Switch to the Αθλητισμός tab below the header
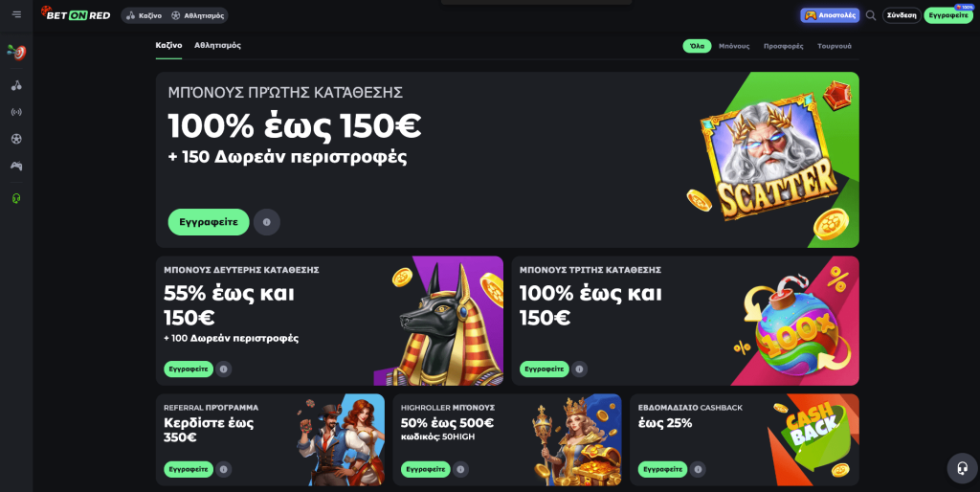The image size is (980, 492). [217, 45]
